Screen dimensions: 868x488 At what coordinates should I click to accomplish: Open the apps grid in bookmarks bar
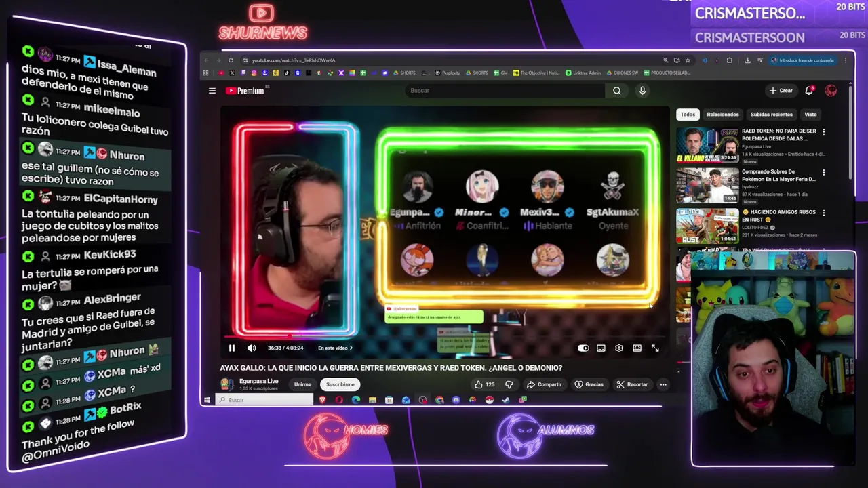pos(206,73)
